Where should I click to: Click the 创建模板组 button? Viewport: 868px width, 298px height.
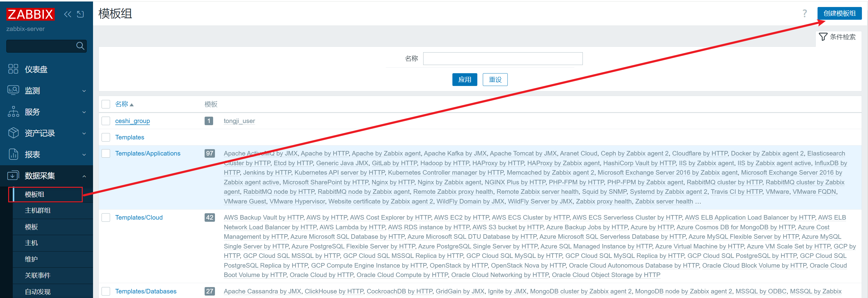point(839,13)
